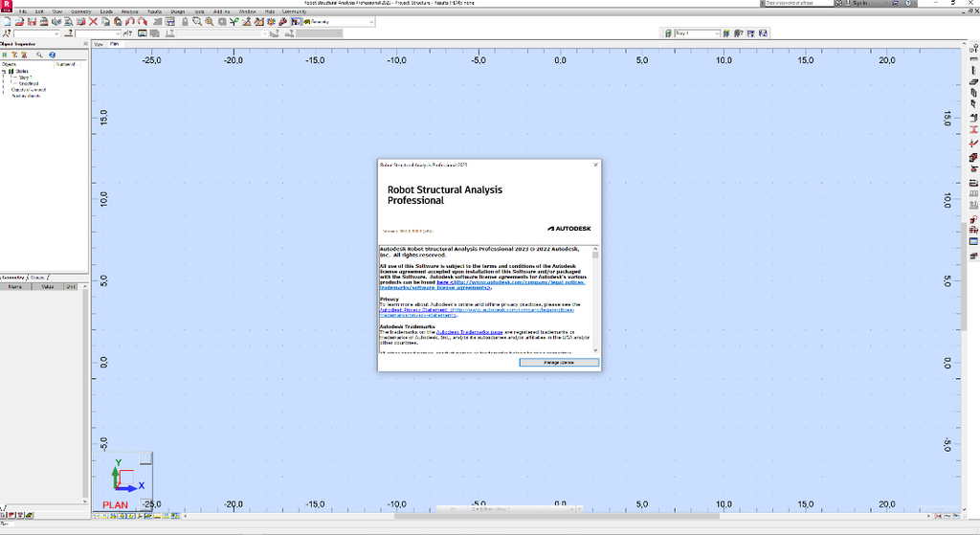The width and height of the screenshot is (980, 535).
Task: Open the Autodesk Trademarks page link
Action: [x=469, y=332]
